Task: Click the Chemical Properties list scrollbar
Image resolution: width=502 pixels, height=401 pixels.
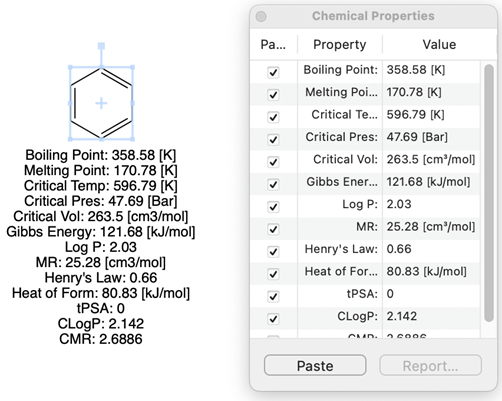Action: pyautogui.click(x=489, y=193)
